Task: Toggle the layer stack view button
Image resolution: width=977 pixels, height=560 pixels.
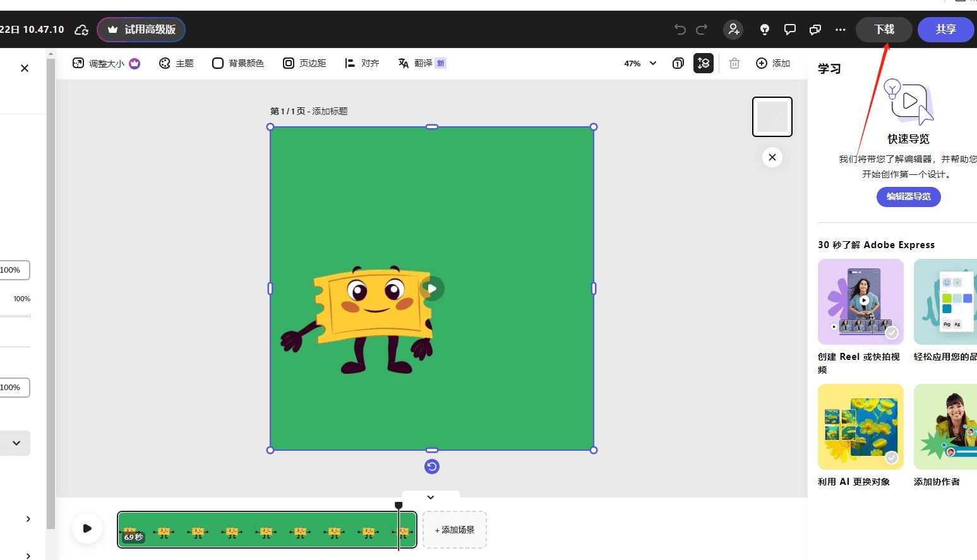Action: pos(704,63)
